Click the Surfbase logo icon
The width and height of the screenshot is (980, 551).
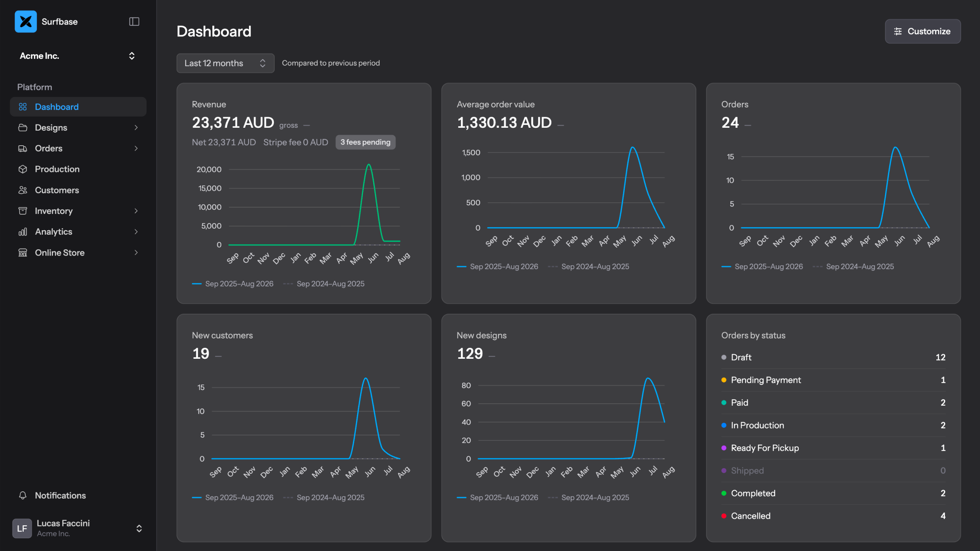tap(26, 22)
